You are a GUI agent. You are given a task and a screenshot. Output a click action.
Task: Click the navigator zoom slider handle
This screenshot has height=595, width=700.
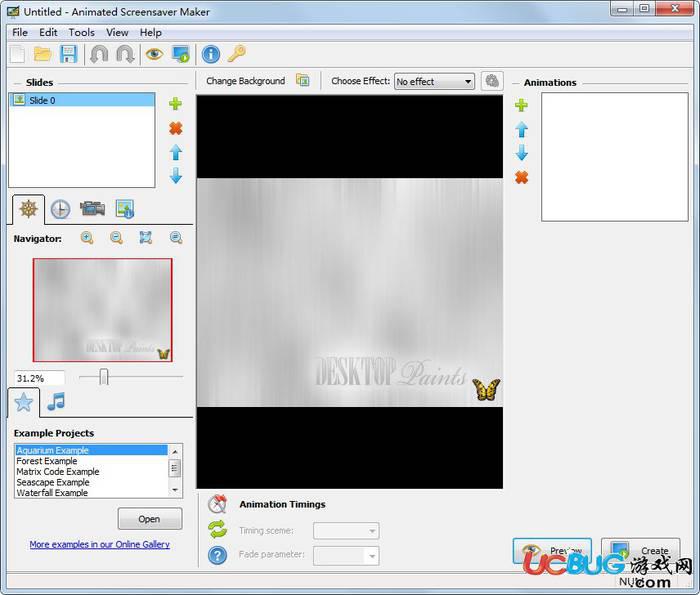104,377
